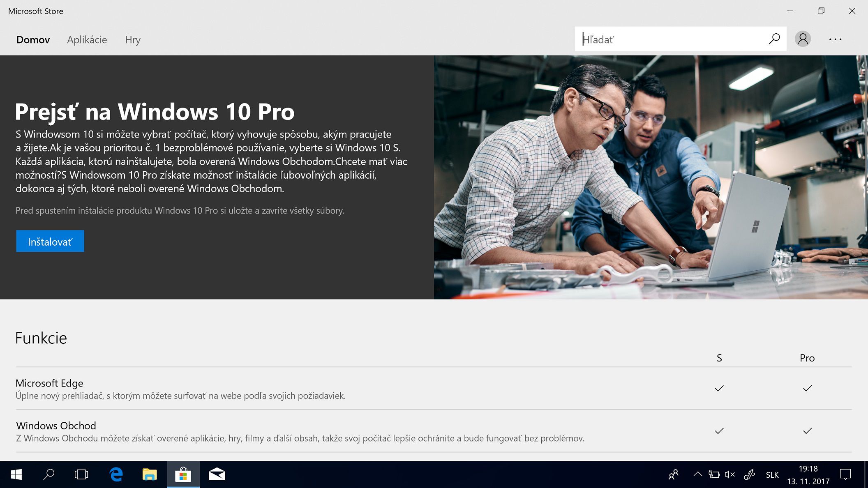Click Microsoft Edge checkmark in Pro column
The image size is (868, 488).
pos(807,388)
